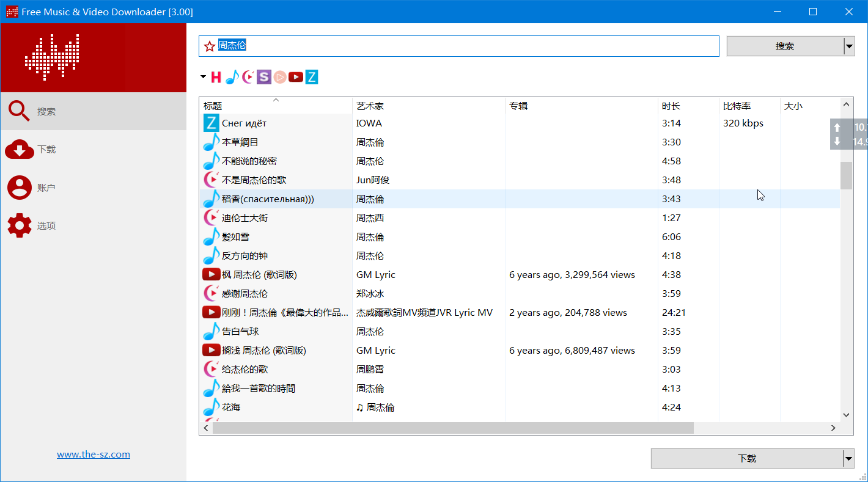Click music note icon of 本草綱目 row
868x482 pixels.
(211, 142)
